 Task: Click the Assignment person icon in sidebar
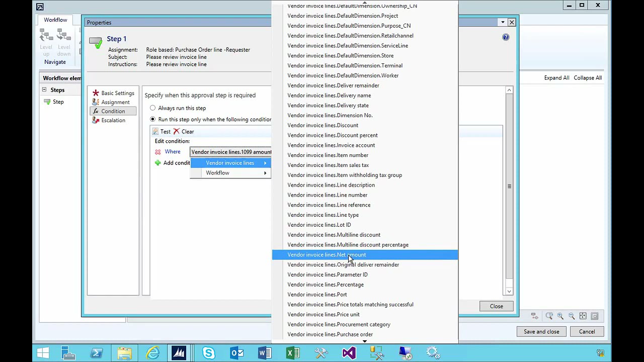pos(96,102)
